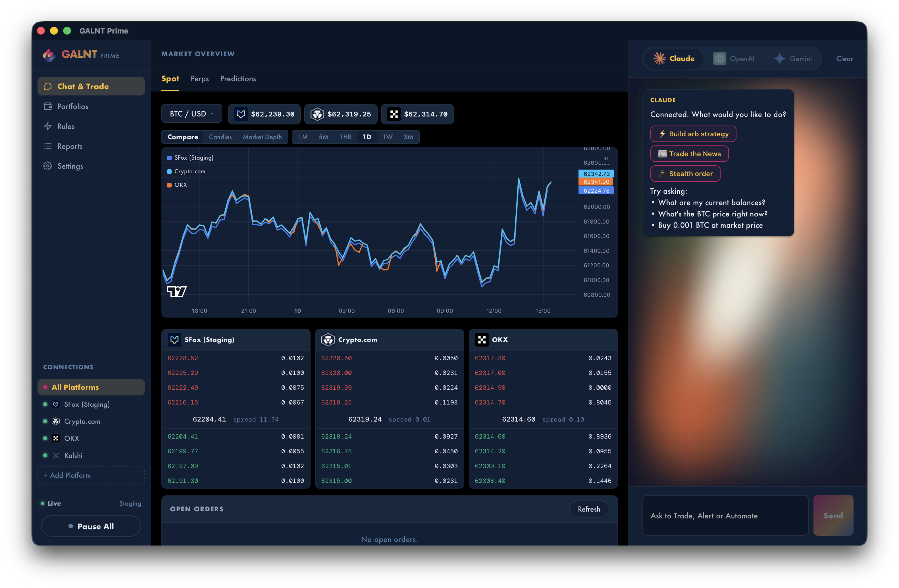Click the OKX bid price 62314.60 row
The width and height of the screenshot is (899, 588).
tap(543, 437)
